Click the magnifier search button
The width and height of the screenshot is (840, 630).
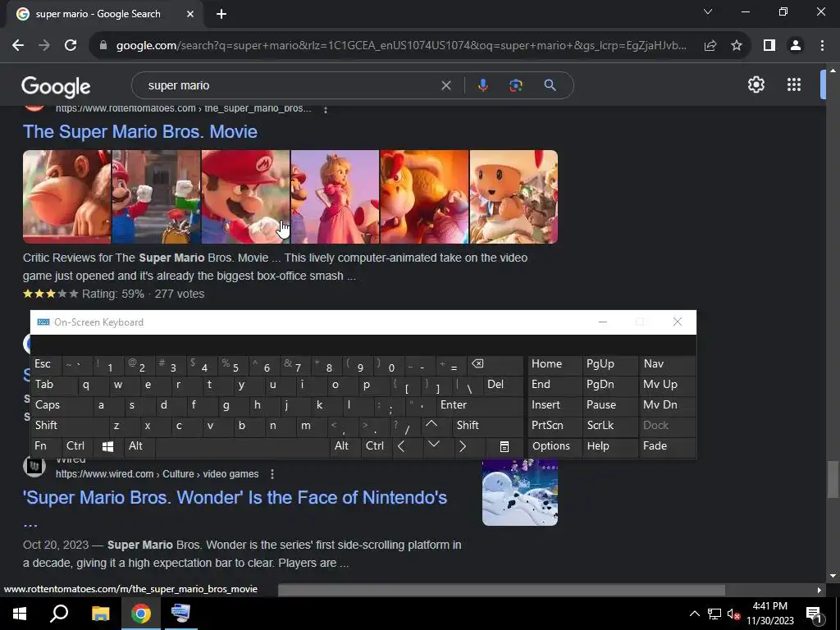(x=550, y=85)
